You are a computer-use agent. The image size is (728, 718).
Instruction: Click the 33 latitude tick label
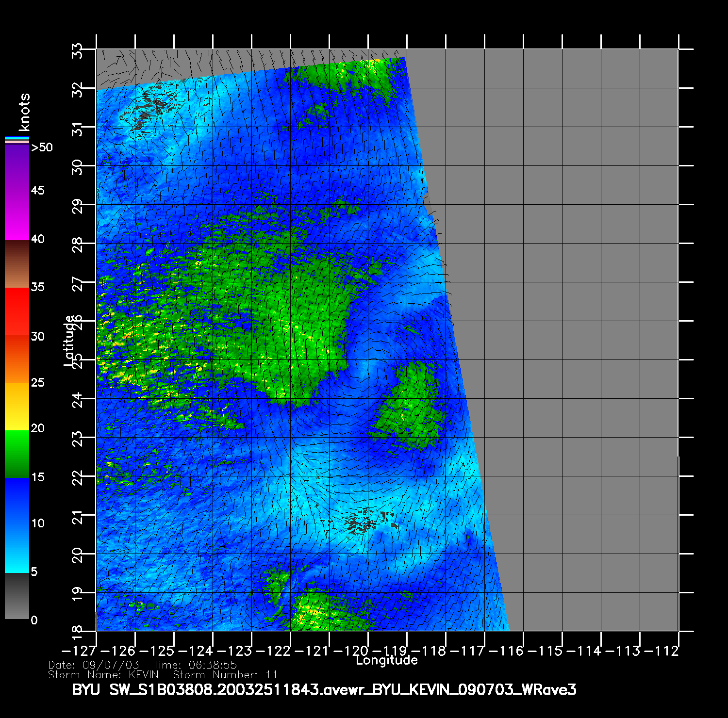(78, 50)
